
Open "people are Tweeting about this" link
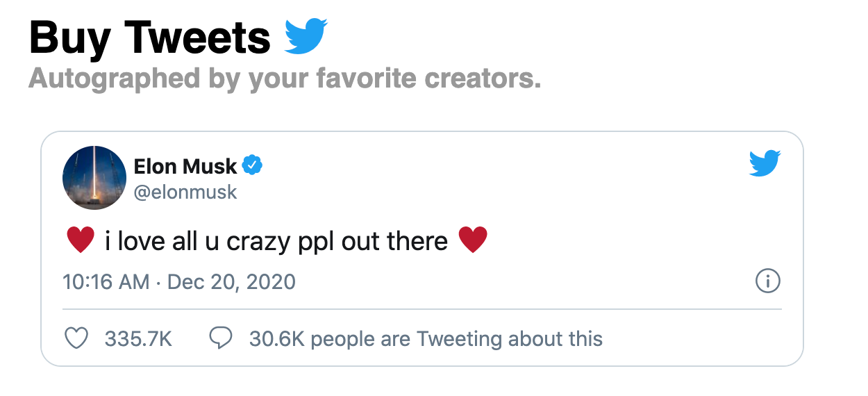457,339
